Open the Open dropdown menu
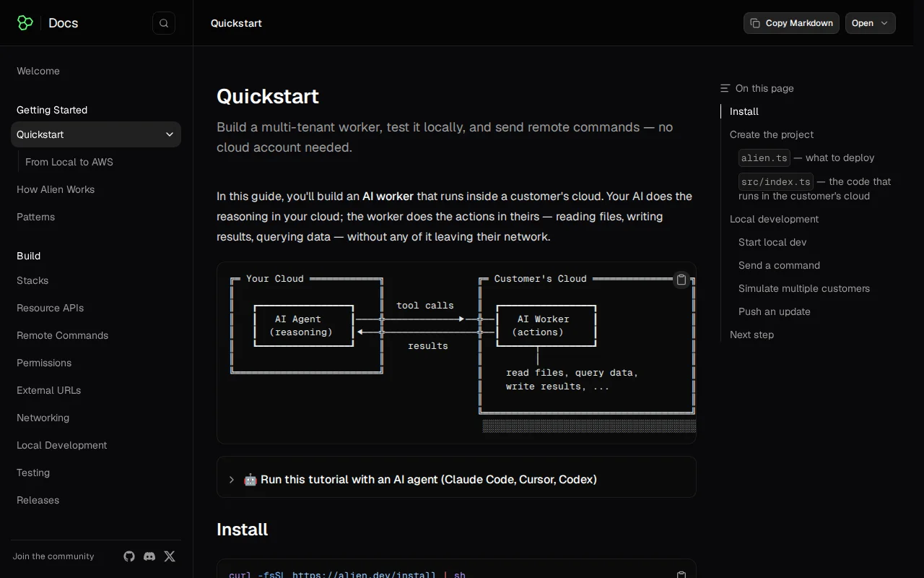924x578 pixels. 870,23
